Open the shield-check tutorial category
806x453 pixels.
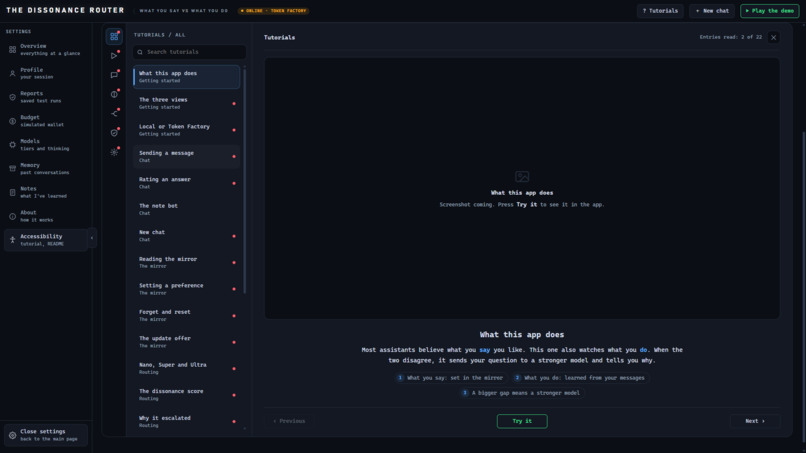(x=114, y=133)
